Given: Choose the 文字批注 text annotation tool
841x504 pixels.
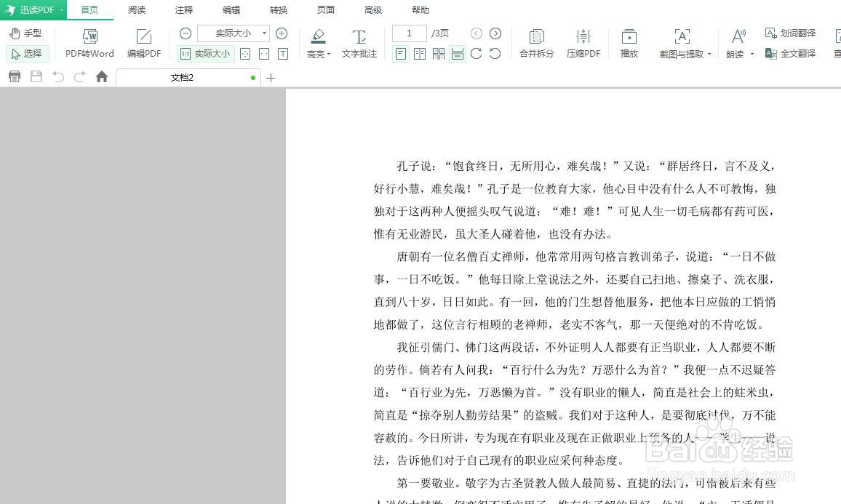Looking at the screenshot, I should coord(359,44).
